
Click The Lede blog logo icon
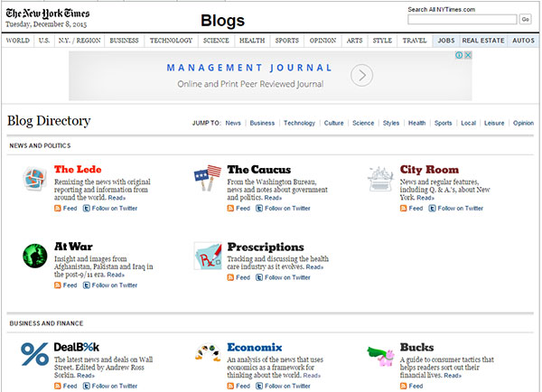34,180
